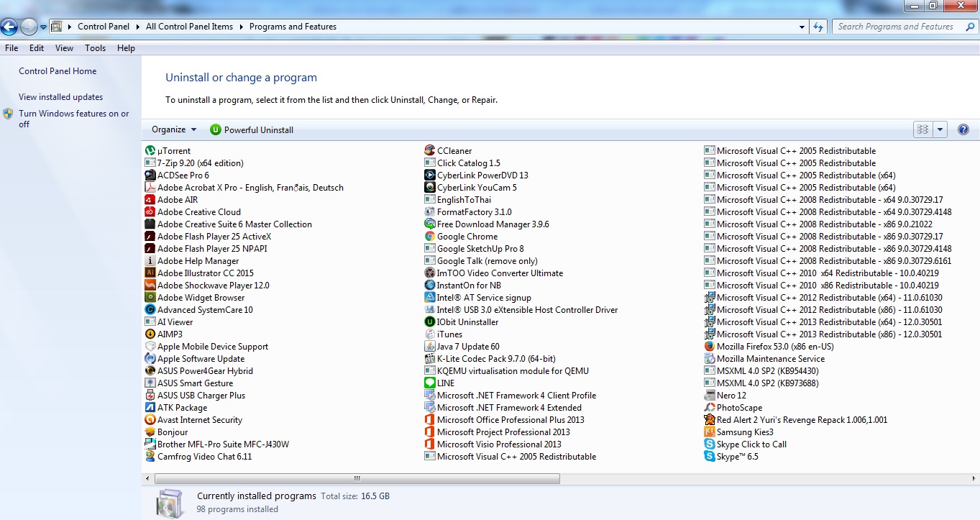Open the File menu
The height and width of the screenshot is (520, 980).
tap(12, 48)
